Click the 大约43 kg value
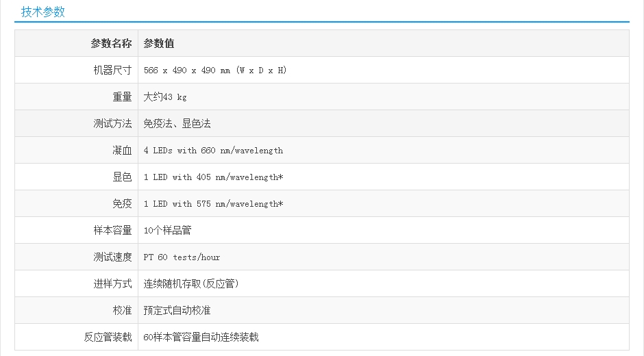The height and width of the screenshot is (356, 644). coord(165,97)
